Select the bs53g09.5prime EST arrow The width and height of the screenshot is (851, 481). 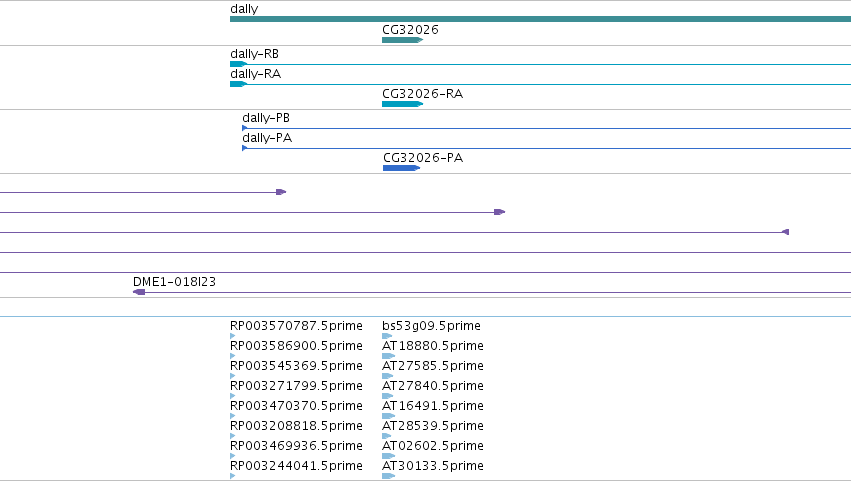(387, 336)
